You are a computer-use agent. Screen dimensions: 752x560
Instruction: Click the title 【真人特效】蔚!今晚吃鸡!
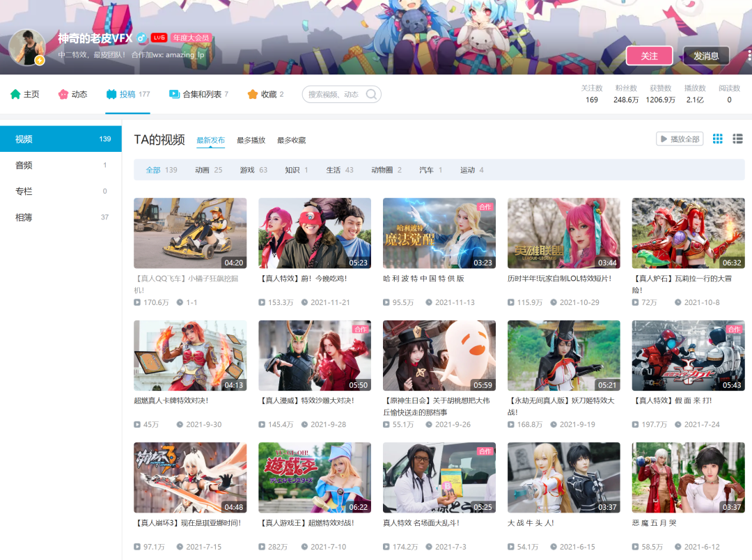(x=303, y=279)
